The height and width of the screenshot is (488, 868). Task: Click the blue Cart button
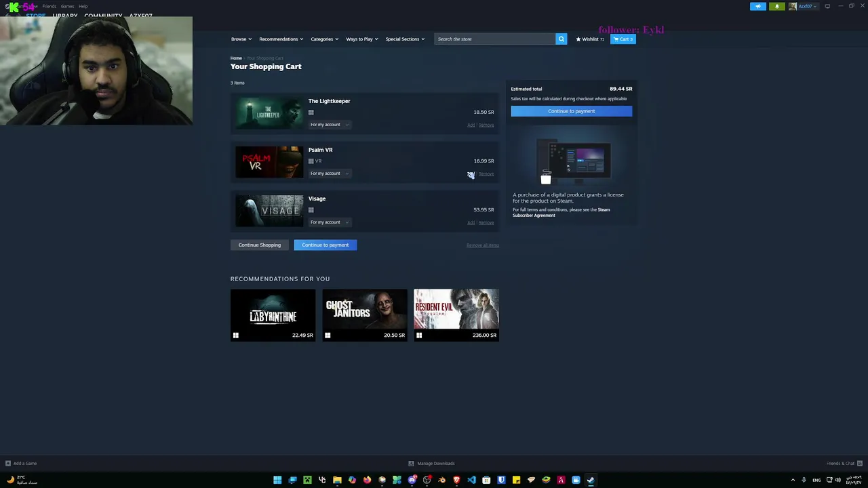(623, 39)
